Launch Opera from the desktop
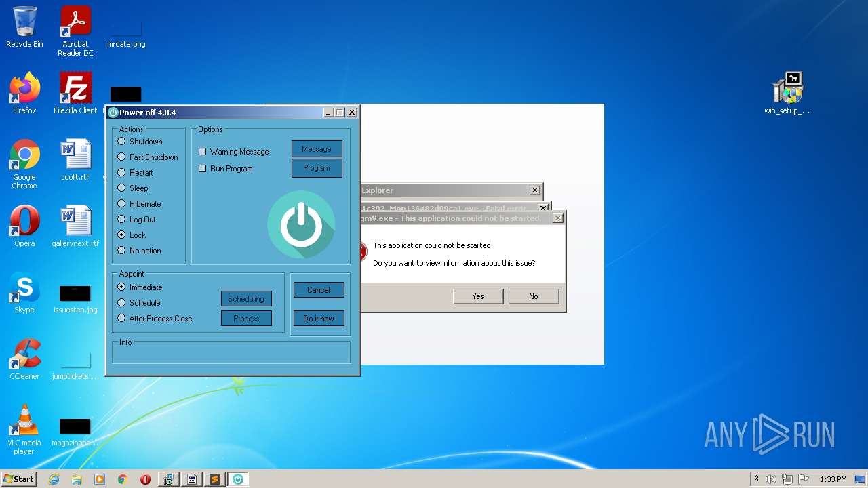This screenshot has height=488, width=868. click(x=24, y=226)
